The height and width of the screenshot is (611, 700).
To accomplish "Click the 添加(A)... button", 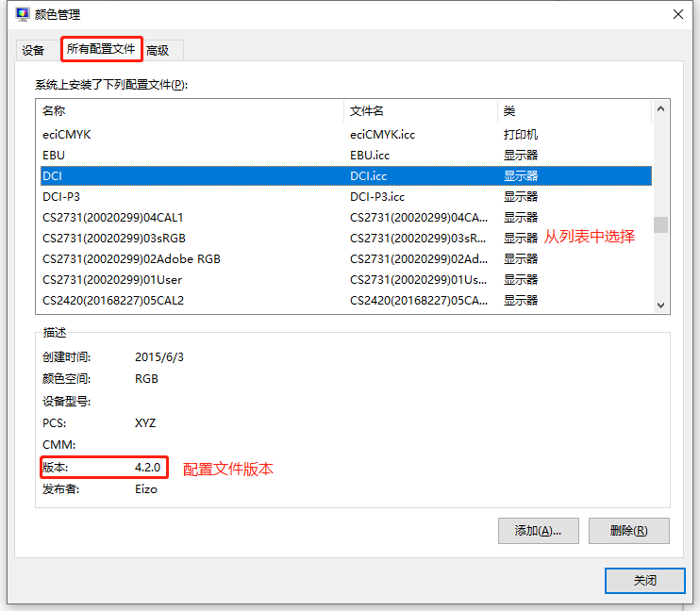I will tap(539, 531).
